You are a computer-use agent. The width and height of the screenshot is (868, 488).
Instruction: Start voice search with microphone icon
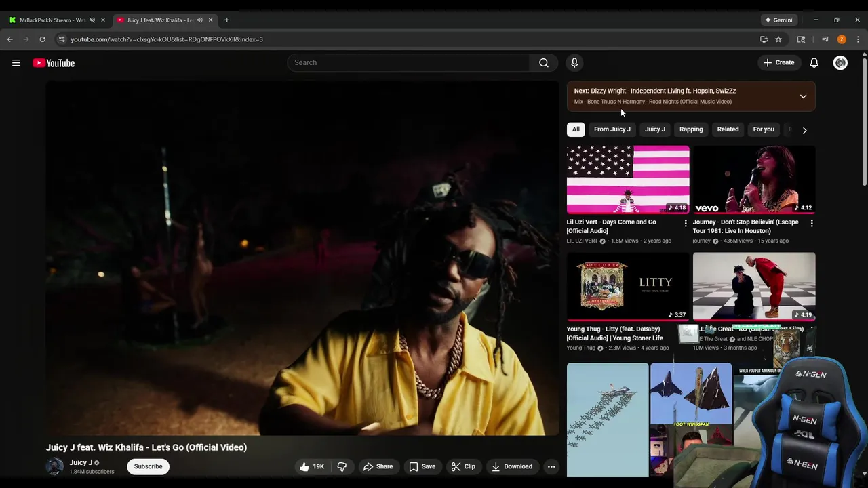(574, 62)
